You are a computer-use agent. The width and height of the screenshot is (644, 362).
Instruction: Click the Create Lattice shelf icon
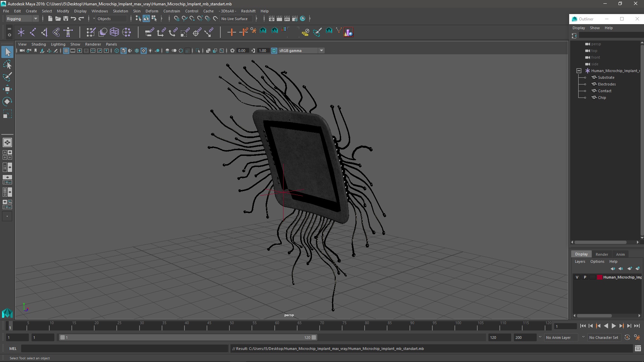pyautogui.click(x=114, y=32)
